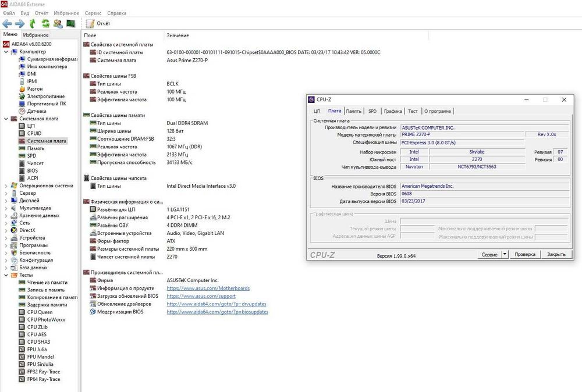
Task: Open the Вид menu
Action: 25,13
